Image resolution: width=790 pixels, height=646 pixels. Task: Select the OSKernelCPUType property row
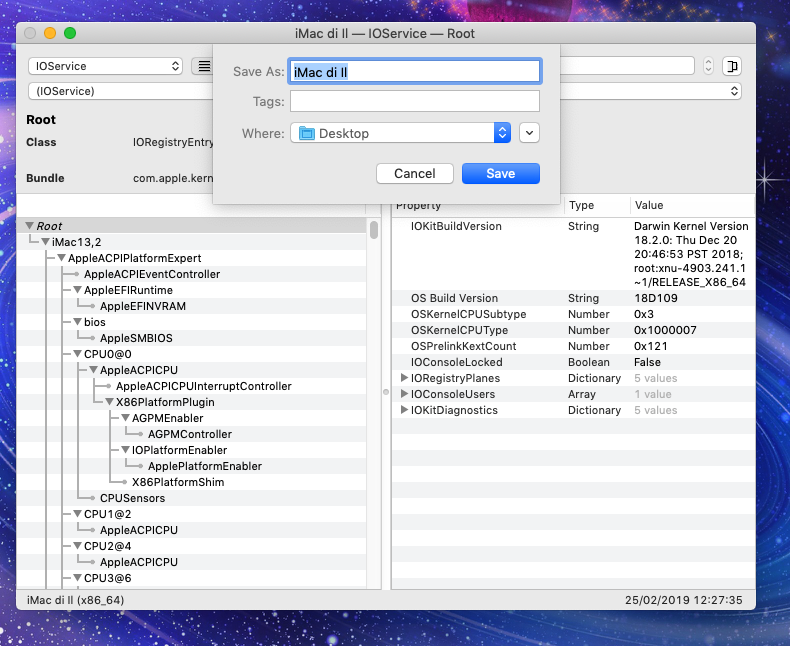coord(573,330)
